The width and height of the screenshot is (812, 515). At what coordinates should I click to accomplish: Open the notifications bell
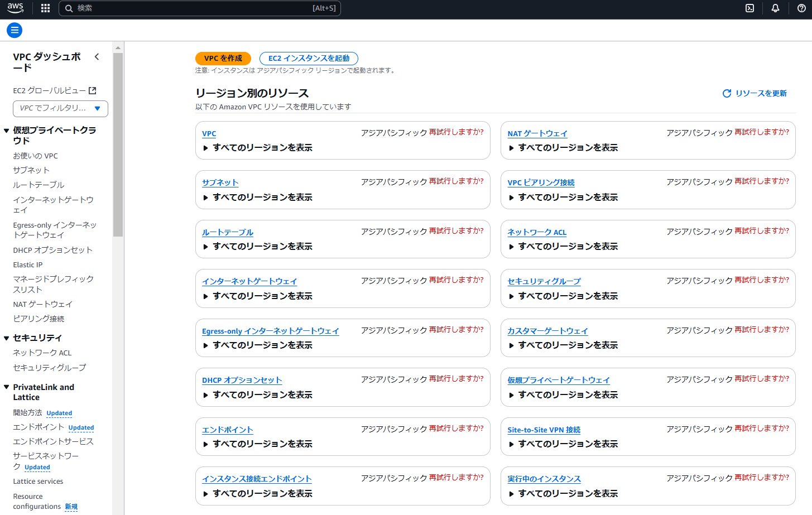click(x=775, y=8)
